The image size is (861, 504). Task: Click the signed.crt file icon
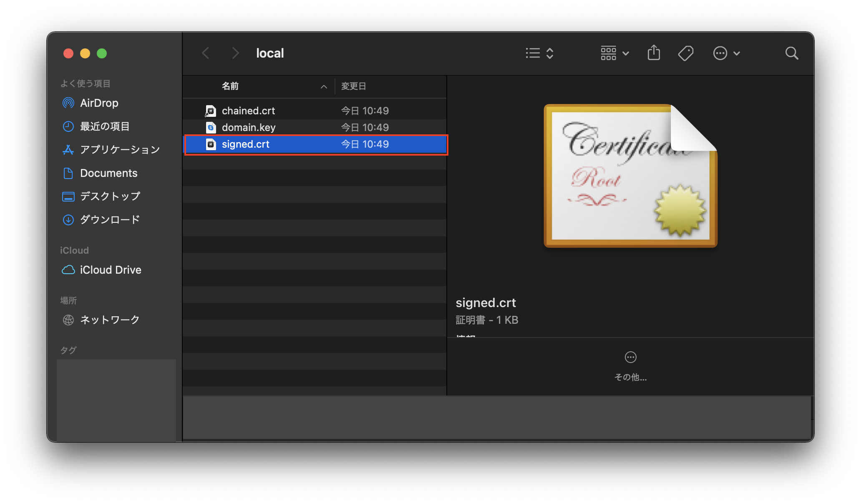(211, 144)
